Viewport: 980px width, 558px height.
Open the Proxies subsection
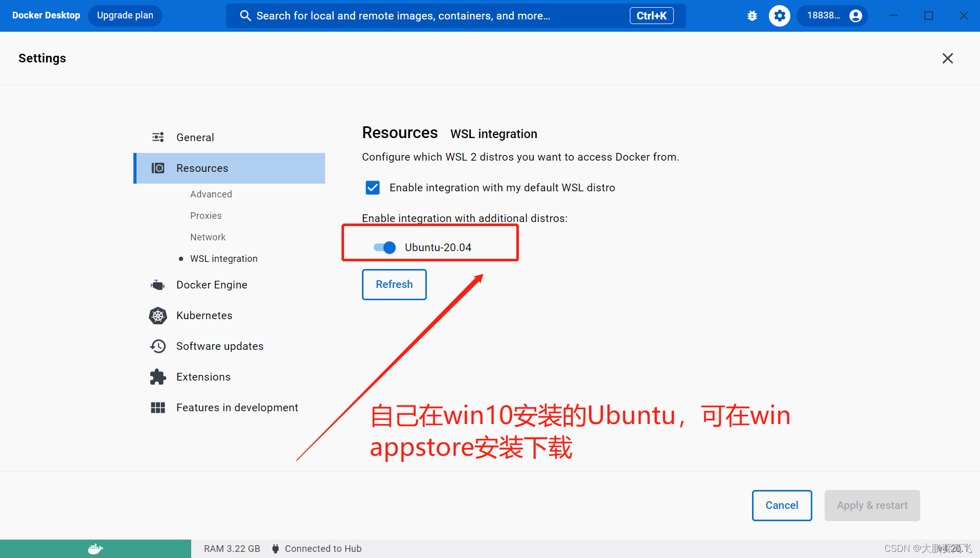[206, 216]
